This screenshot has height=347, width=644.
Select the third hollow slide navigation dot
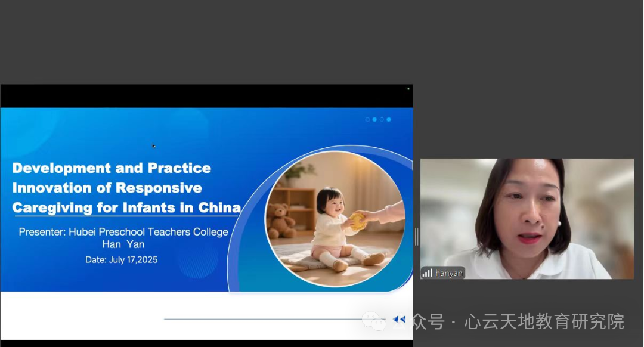click(x=381, y=119)
